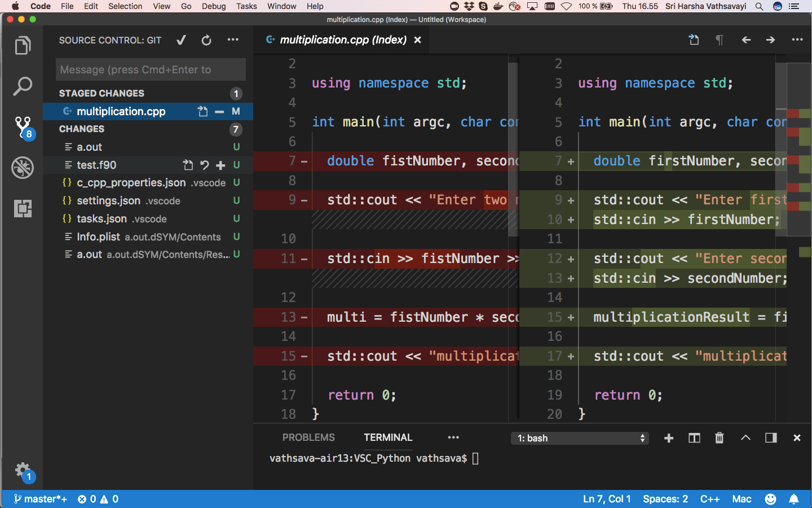Open the Tasks menu in the menu bar
This screenshot has width=812, height=508.
point(246,6)
